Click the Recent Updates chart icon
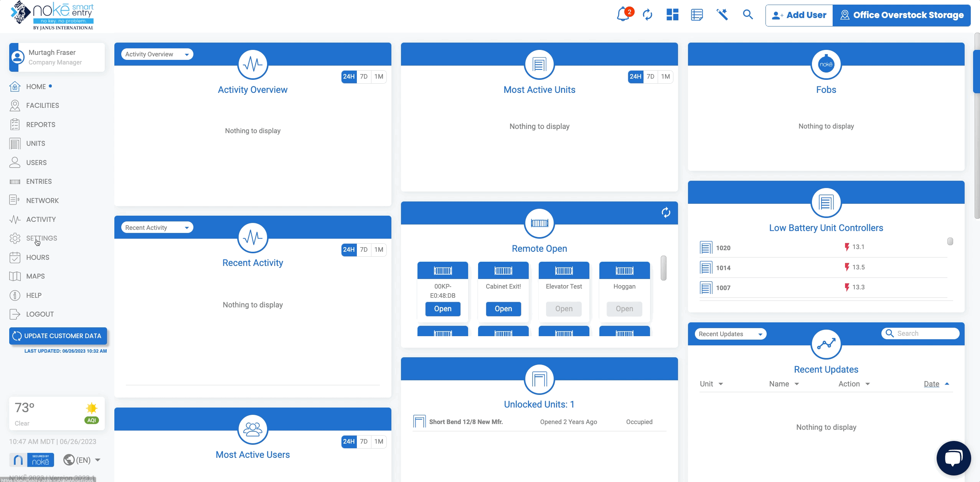The height and width of the screenshot is (482, 980). (x=826, y=344)
